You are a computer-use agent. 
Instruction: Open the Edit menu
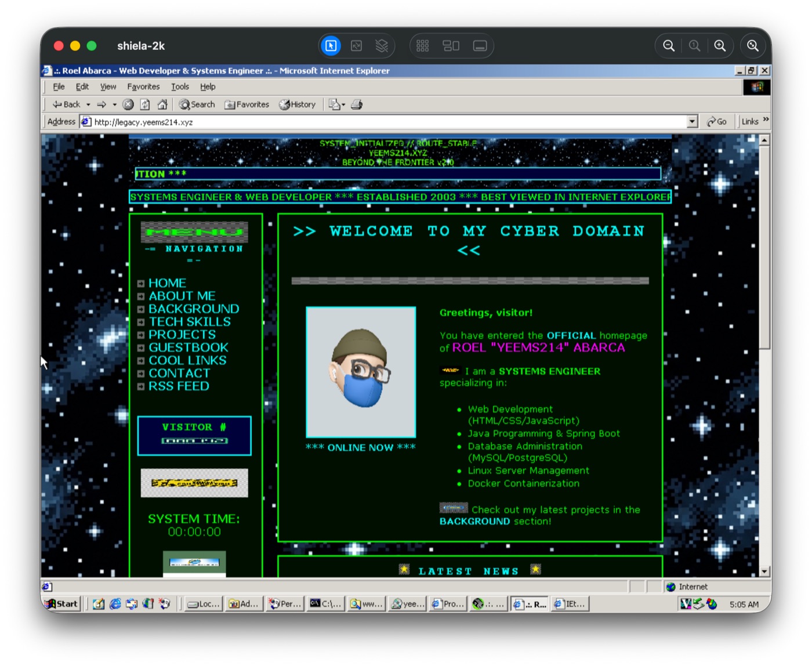click(82, 86)
